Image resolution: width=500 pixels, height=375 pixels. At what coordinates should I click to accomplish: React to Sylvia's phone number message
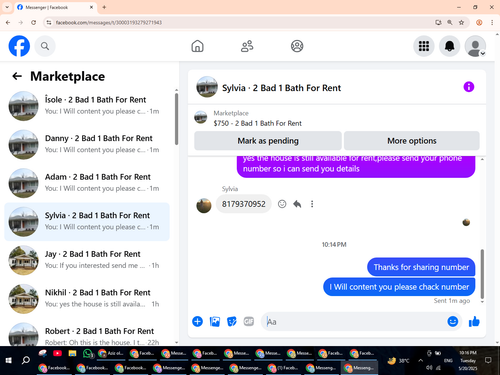(x=282, y=204)
